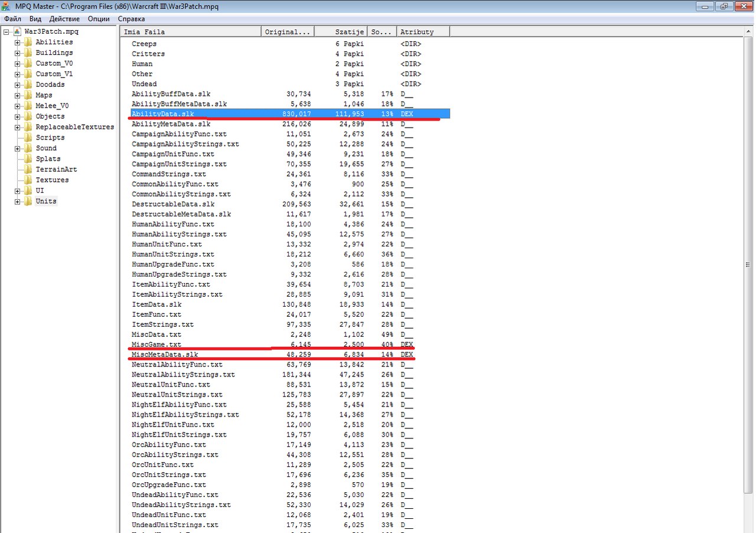The height and width of the screenshot is (533, 756).
Task: Select the AbilityBuffData.slk file
Action: (x=290, y=94)
